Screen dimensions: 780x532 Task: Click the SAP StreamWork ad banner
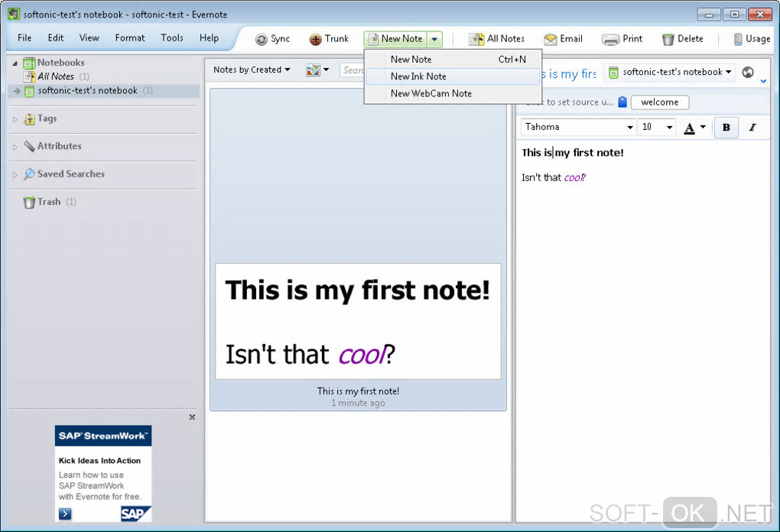point(103,436)
